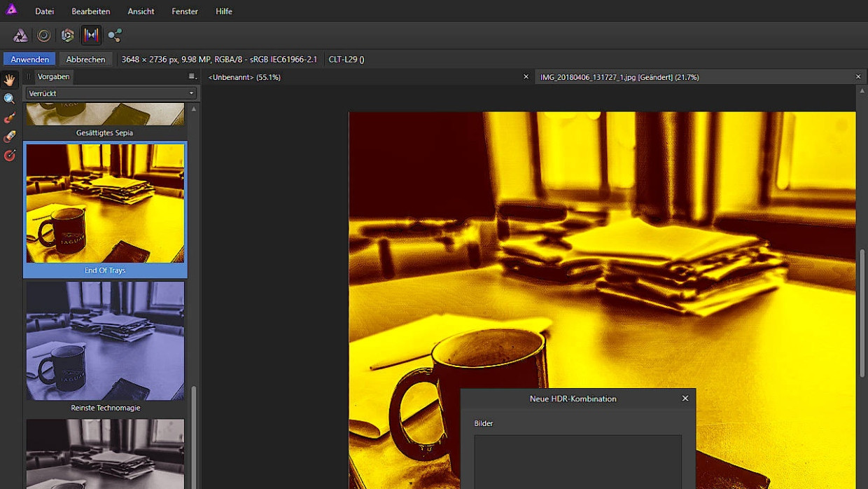Switch to the <Unbenannt> document tab
Image resolution: width=868 pixels, height=489 pixels.
(244, 77)
